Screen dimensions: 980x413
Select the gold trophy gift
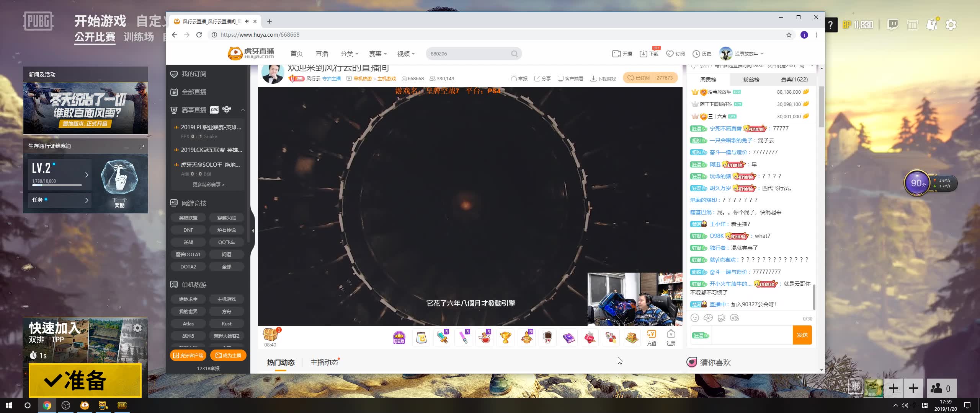[x=506, y=338]
